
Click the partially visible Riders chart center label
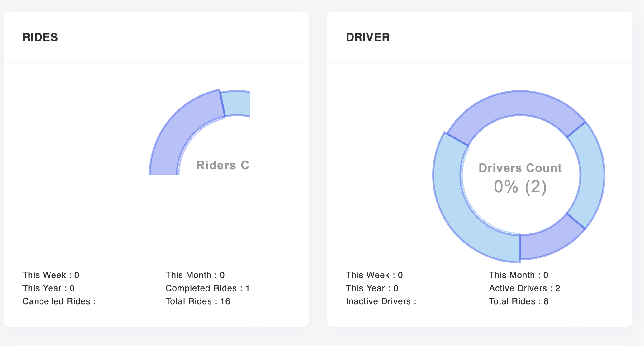point(222,165)
